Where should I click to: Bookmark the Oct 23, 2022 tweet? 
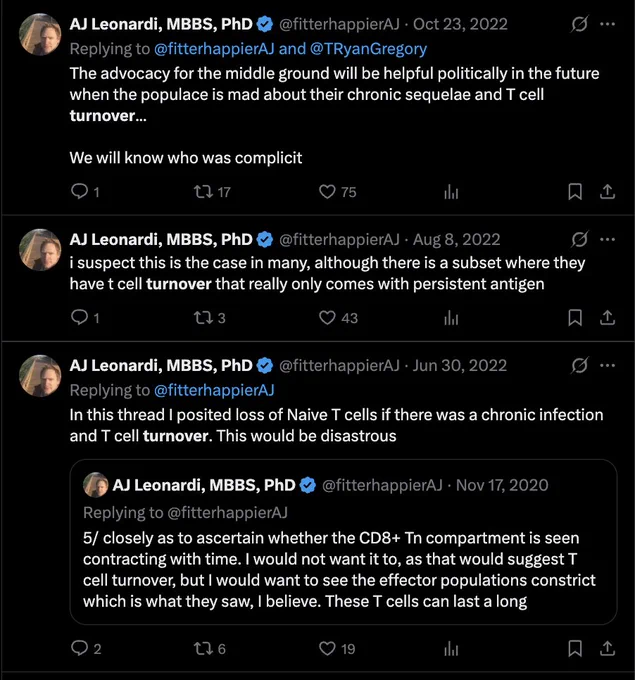(575, 191)
